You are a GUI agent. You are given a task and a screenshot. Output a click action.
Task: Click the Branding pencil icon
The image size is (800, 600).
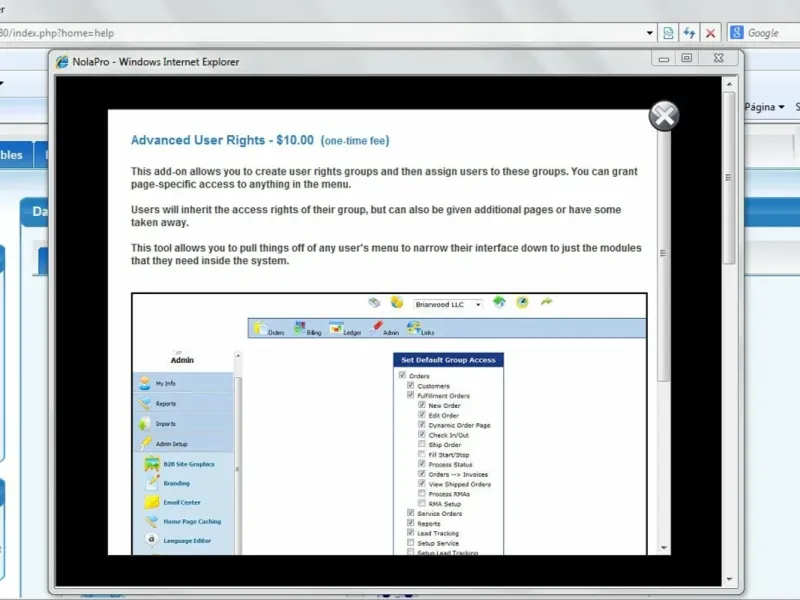click(152, 483)
